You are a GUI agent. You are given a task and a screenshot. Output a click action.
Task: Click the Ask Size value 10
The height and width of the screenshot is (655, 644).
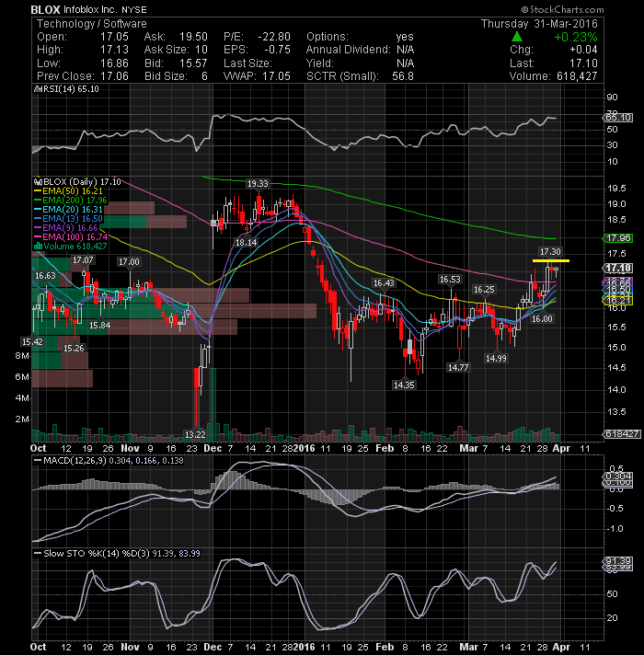click(x=201, y=50)
